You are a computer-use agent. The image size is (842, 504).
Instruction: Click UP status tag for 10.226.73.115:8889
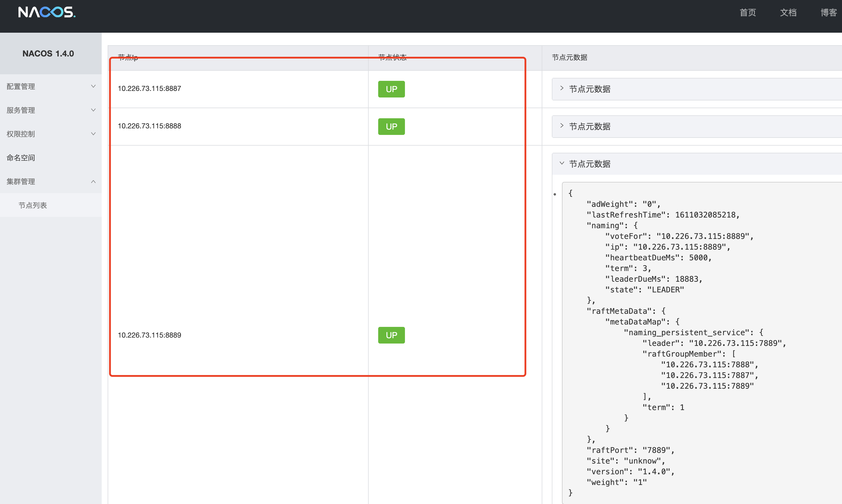pyautogui.click(x=391, y=335)
